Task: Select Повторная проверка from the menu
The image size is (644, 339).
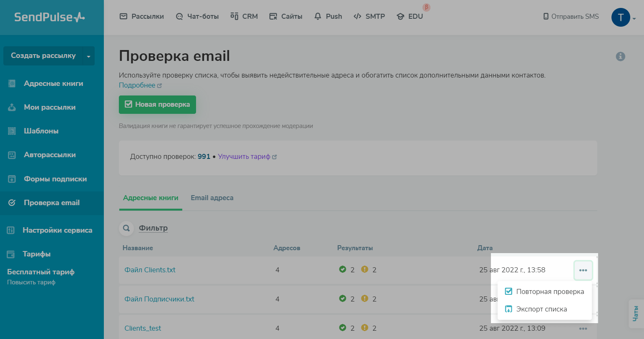Action: pos(549,291)
